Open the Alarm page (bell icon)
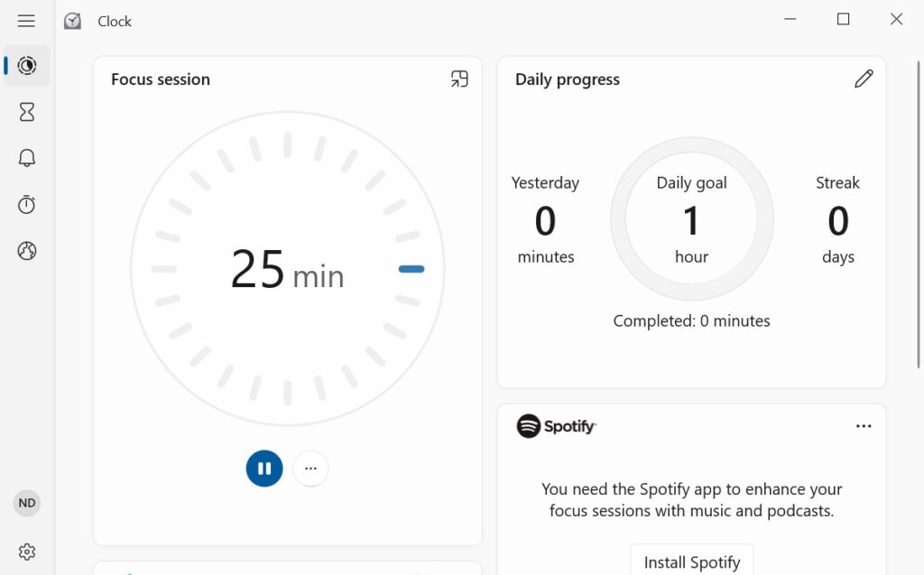 coord(27,158)
